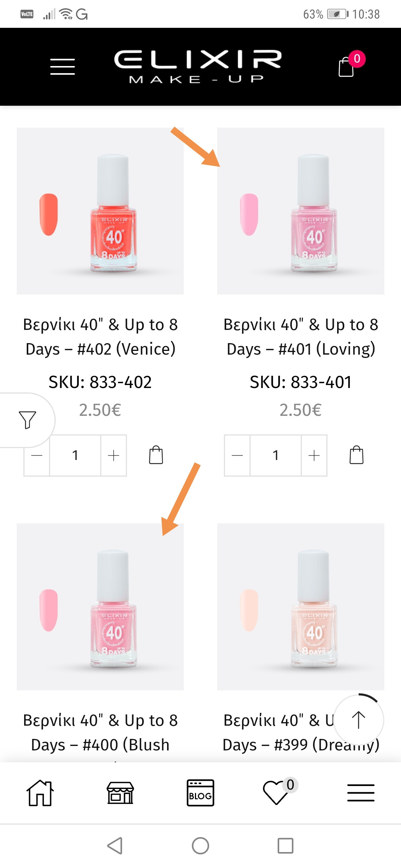Screen dimensions: 401x868
Task: Add #402 Venice polish to cart
Action: 156,455
